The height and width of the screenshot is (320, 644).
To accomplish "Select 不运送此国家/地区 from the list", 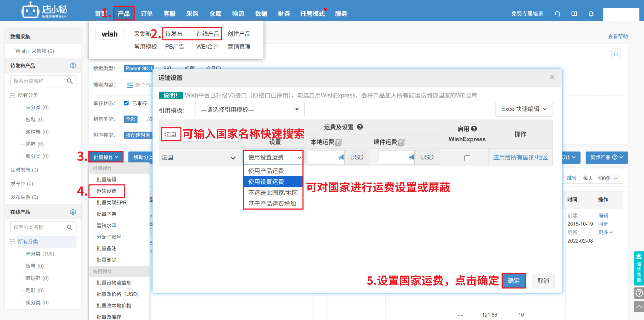I will (x=273, y=193).
